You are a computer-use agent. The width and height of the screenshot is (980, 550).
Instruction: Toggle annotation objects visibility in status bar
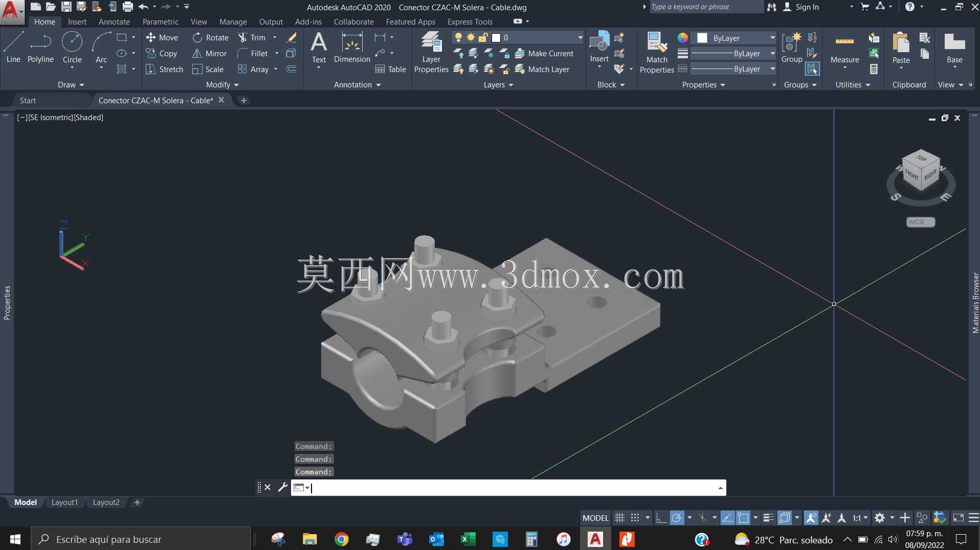coord(811,518)
